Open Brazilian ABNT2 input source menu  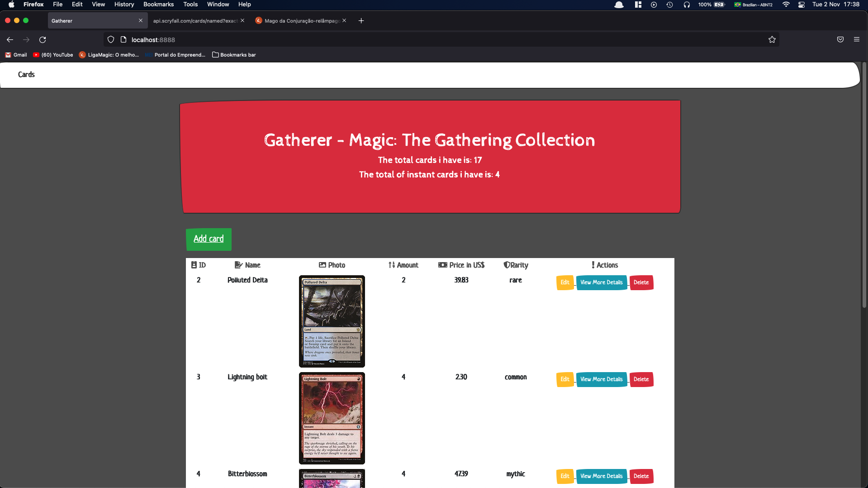click(754, 5)
